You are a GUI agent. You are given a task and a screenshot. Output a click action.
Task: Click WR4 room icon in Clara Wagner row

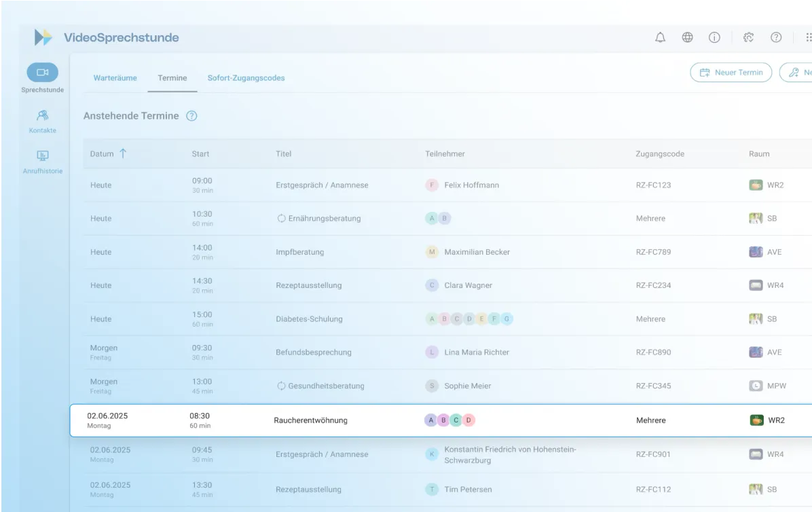pyautogui.click(x=756, y=285)
